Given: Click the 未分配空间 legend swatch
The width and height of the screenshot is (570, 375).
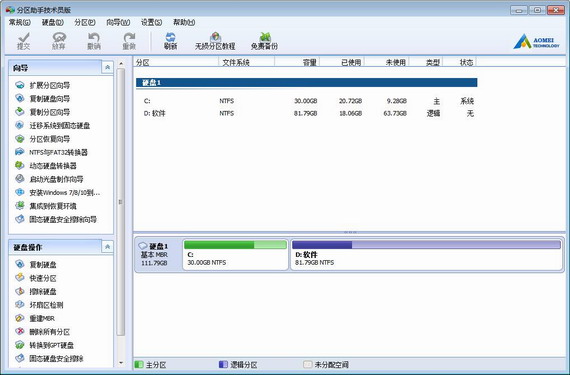Looking at the screenshot, I should click(308, 364).
